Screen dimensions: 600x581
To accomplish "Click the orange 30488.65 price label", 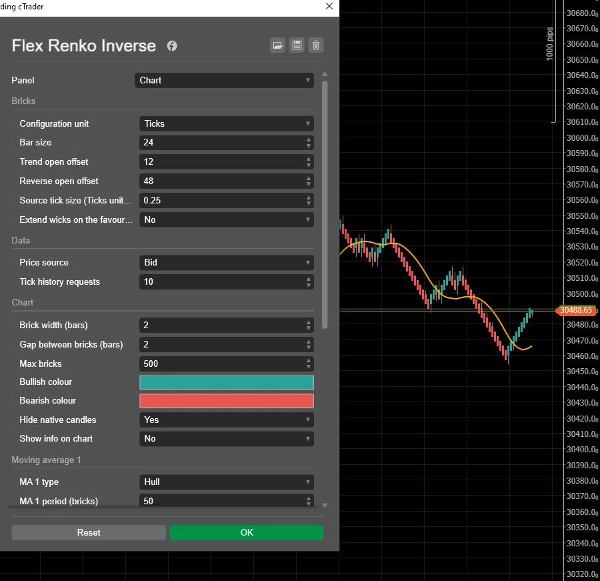I will 576,310.
